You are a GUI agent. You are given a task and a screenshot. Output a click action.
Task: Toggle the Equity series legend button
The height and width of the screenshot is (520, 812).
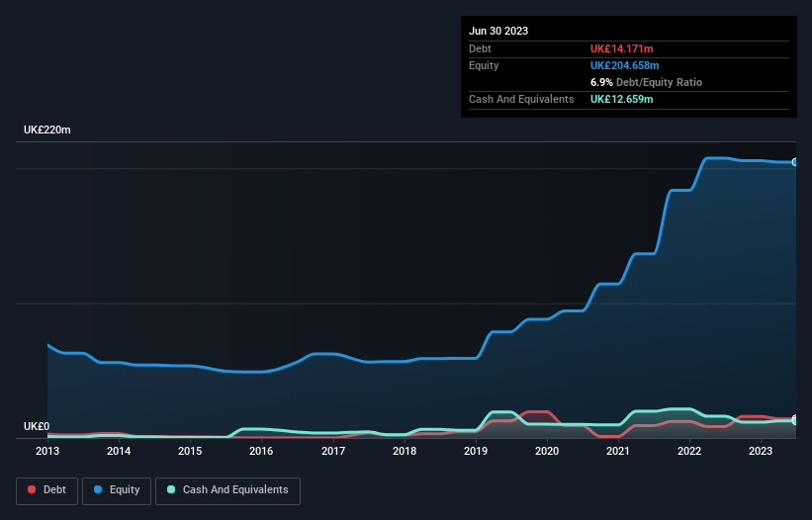pyautogui.click(x=117, y=490)
